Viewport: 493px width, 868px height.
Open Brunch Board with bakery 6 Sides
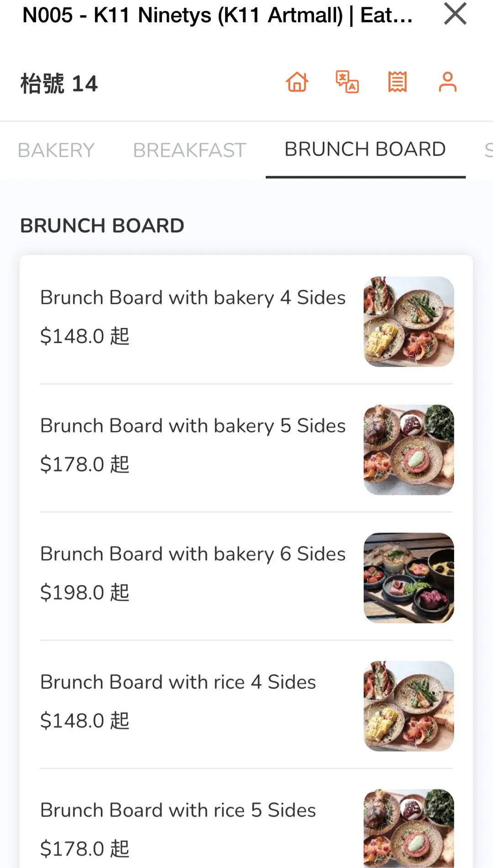coord(193,554)
